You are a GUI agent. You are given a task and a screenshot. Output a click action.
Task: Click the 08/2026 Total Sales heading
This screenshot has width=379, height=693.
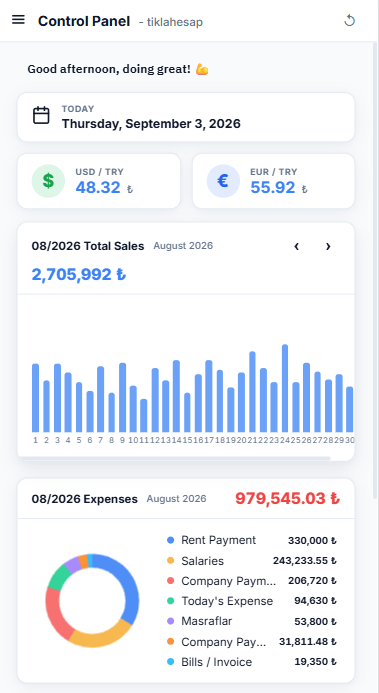[x=88, y=246]
